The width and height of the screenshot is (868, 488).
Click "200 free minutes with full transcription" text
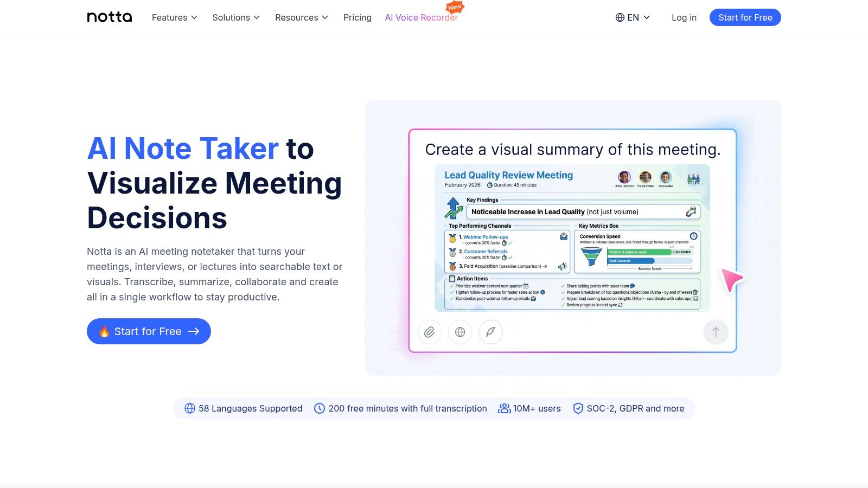coord(408,408)
